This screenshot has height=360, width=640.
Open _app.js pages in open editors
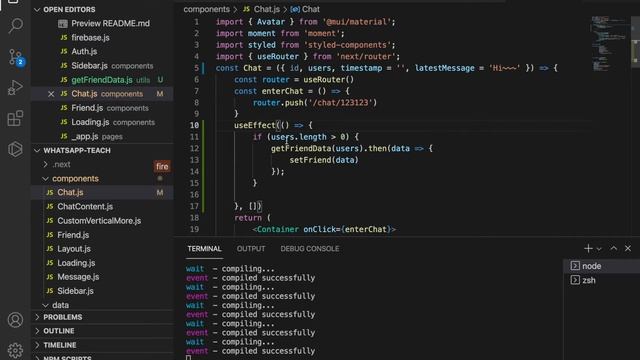click(102, 136)
